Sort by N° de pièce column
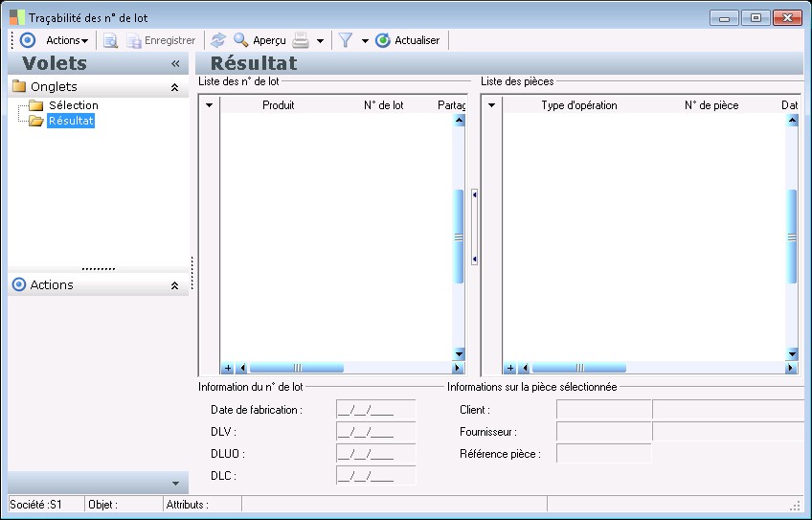The image size is (812, 520). tap(711, 105)
